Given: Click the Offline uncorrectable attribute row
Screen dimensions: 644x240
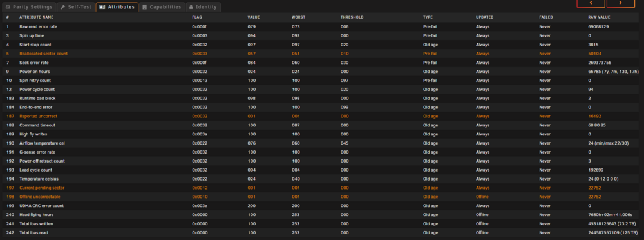Looking at the screenshot, I should (322, 197).
